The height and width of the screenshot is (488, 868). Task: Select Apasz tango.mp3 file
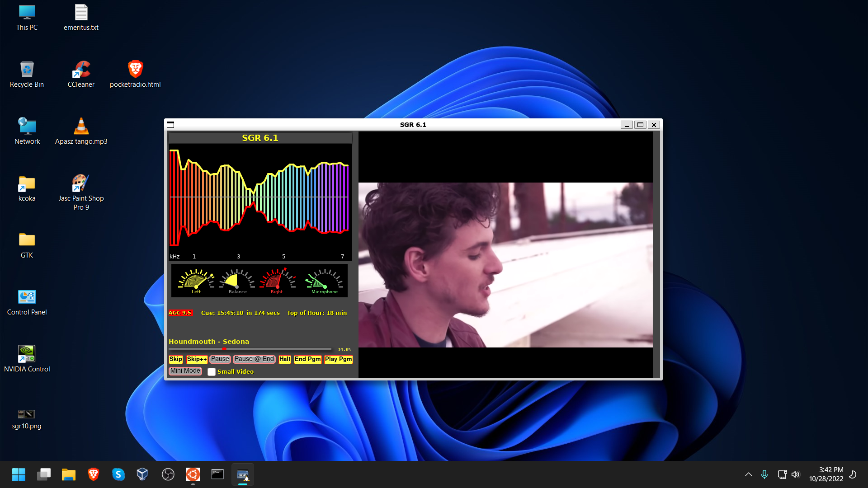[81, 132]
